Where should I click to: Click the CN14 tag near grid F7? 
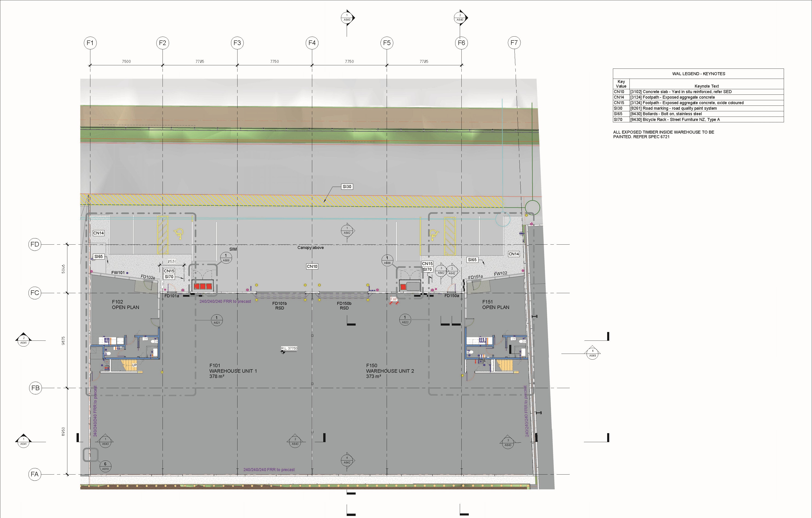pos(514,254)
